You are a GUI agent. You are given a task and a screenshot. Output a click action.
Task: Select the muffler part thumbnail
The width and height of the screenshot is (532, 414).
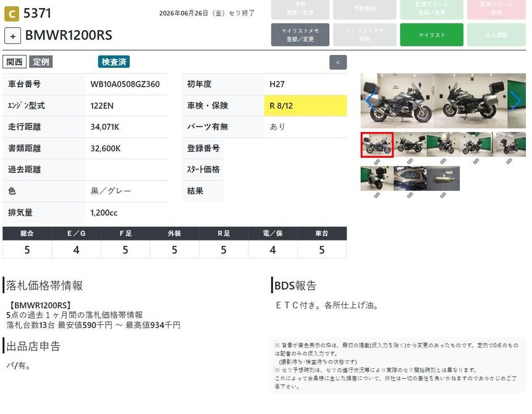click(443, 179)
